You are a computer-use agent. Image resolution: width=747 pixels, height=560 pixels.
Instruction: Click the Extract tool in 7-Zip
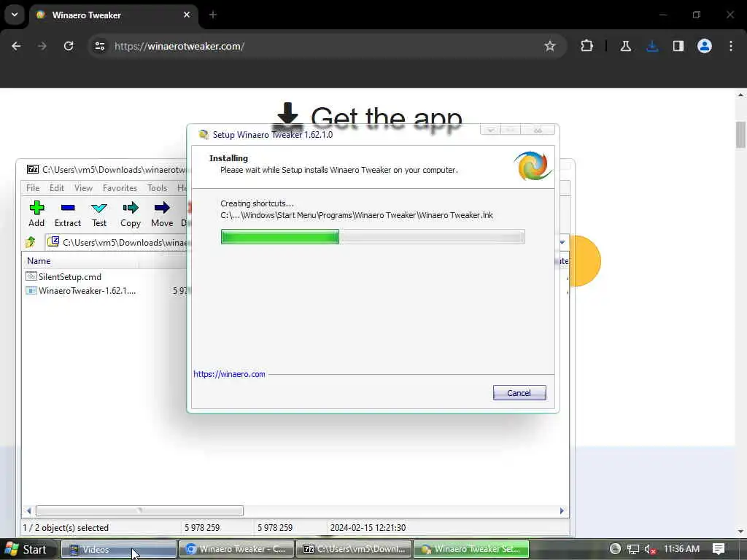tap(68, 214)
